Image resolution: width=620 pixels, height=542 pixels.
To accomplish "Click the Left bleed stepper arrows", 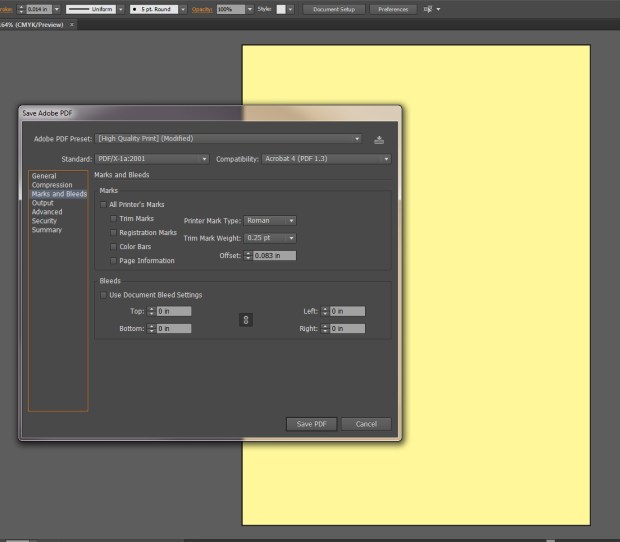I will (x=325, y=311).
